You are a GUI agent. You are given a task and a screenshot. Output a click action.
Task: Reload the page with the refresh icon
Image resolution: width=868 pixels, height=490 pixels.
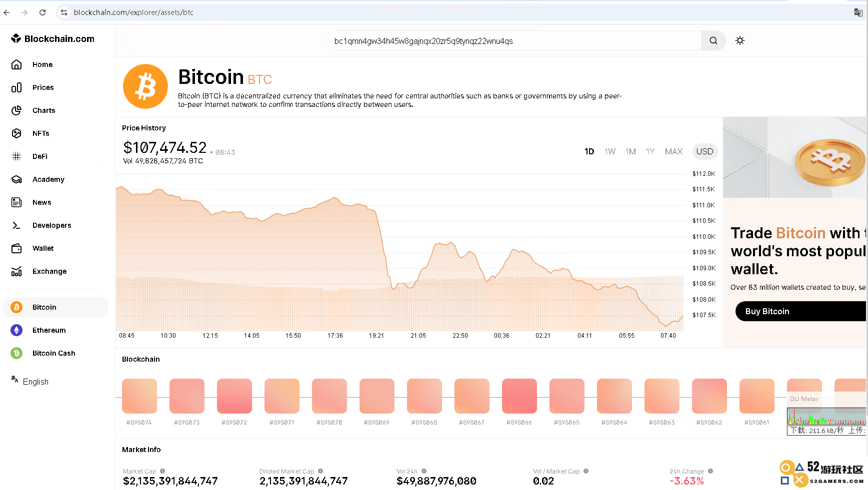tap(42, 12)
